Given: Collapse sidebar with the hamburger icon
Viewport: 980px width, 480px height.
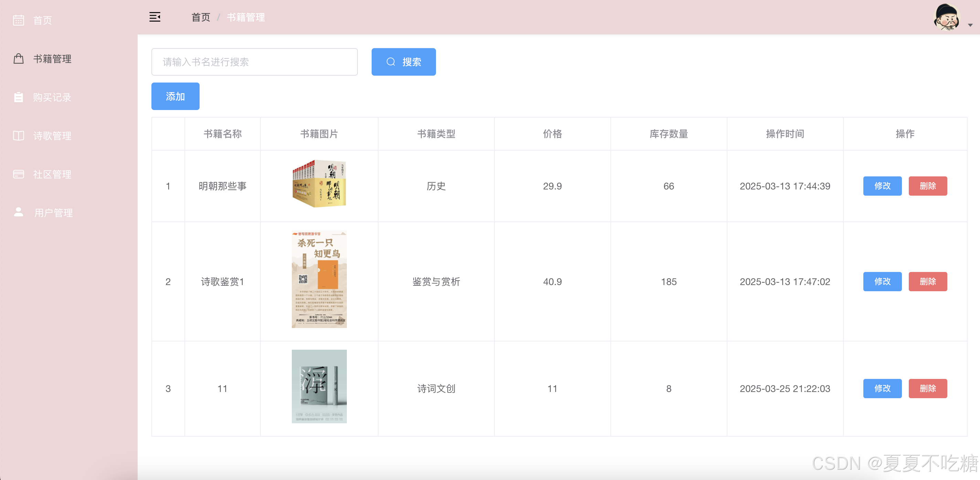Looking at the screenshot, I should click(155, 17).
